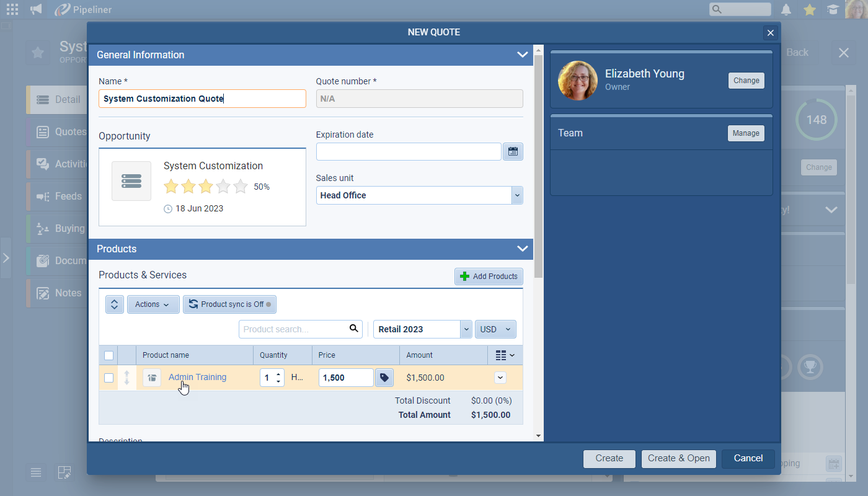Toggle the Product sync is Off button
The height and width of the screenshot is (496, 868).
click(x=229, y=304)
